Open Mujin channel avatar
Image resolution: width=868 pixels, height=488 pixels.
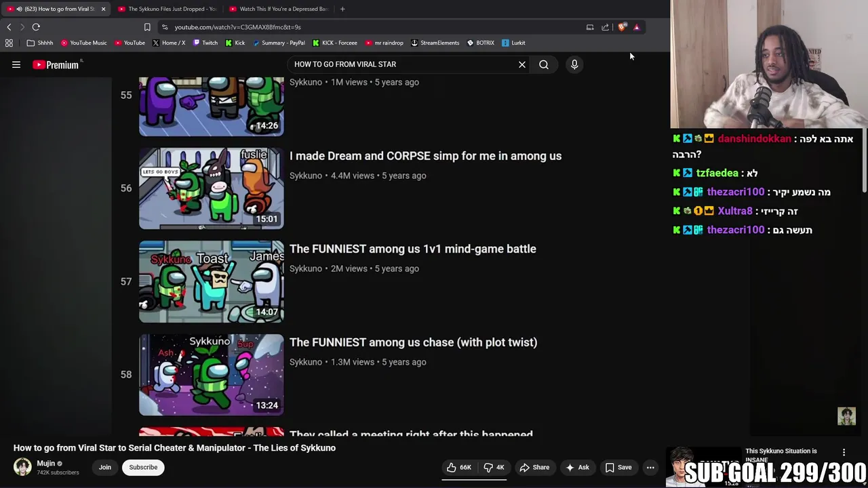click(x=22, y=467)
